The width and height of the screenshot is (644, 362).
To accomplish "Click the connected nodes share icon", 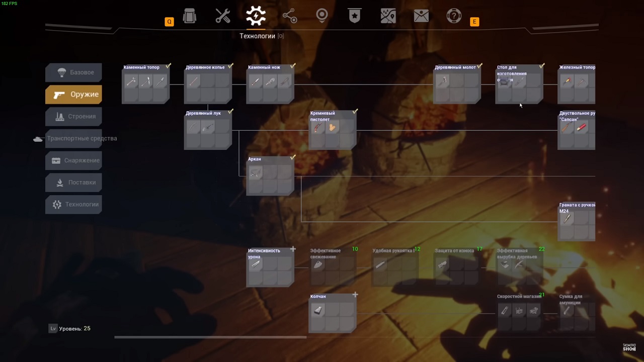I will pyautogui.click(x=290, y=16).
